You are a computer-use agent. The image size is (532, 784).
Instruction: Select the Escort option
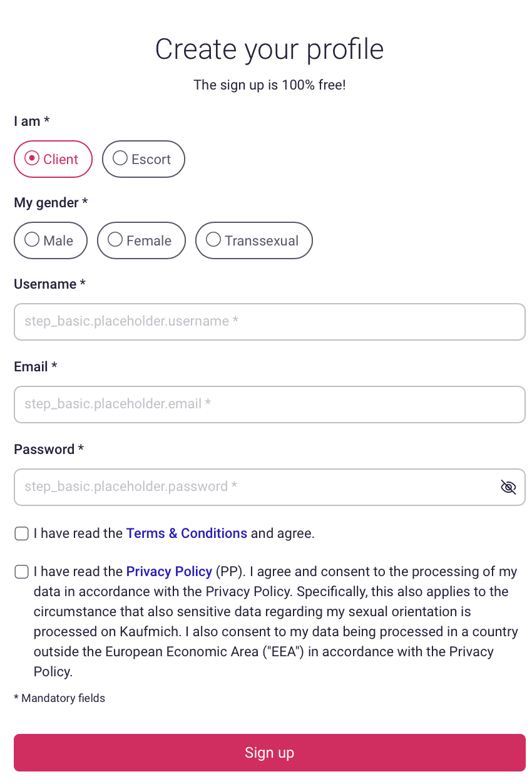pyautogui.click(x=143, y=159)
